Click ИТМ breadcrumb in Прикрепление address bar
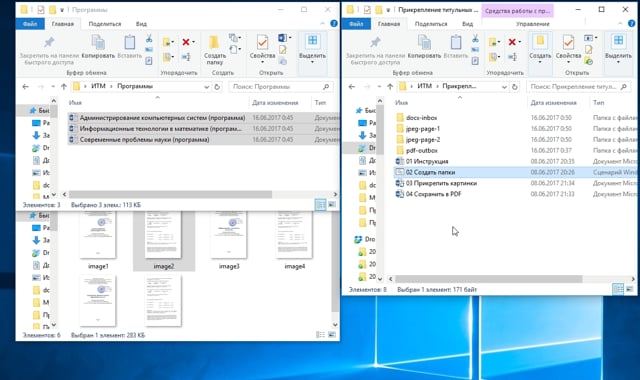The image size is (640, 380). coord(424,87)
